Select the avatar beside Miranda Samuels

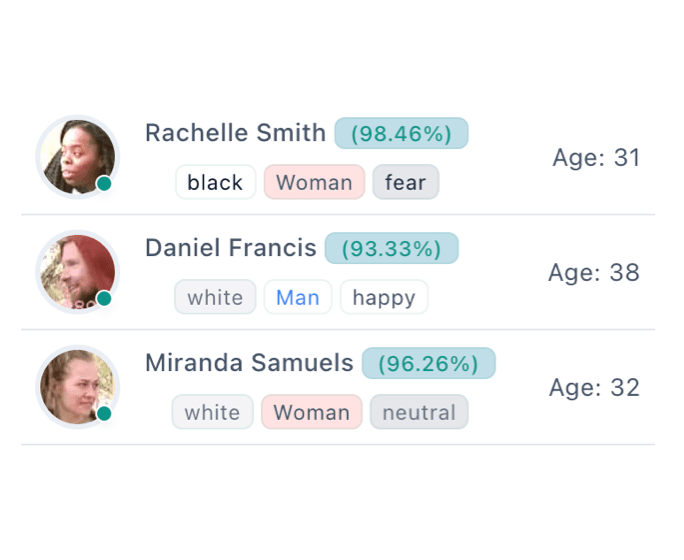(77, 387)
